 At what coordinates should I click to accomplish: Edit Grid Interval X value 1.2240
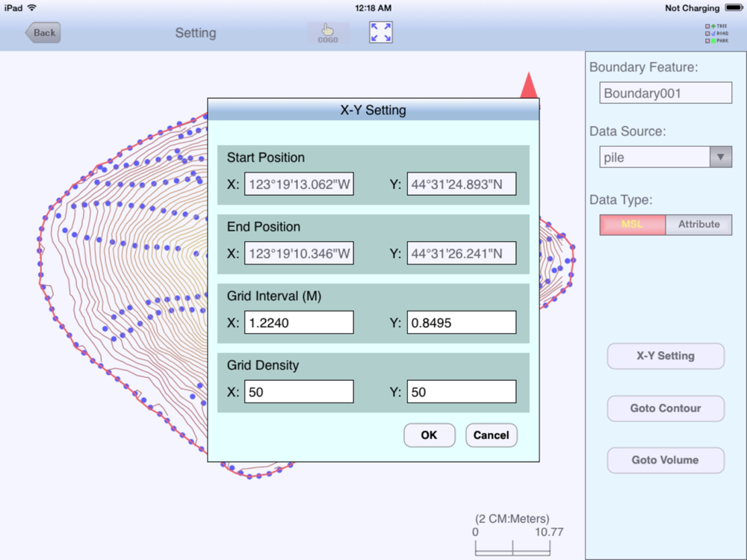tap(299, 323)
